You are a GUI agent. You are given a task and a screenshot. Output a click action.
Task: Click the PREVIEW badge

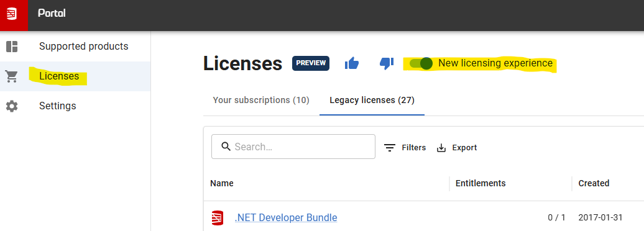(x=311, y=63)
